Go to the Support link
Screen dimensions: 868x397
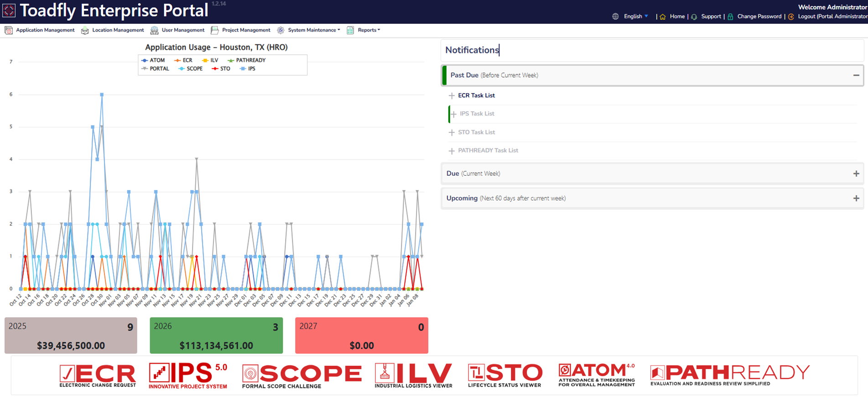point(711,16)
